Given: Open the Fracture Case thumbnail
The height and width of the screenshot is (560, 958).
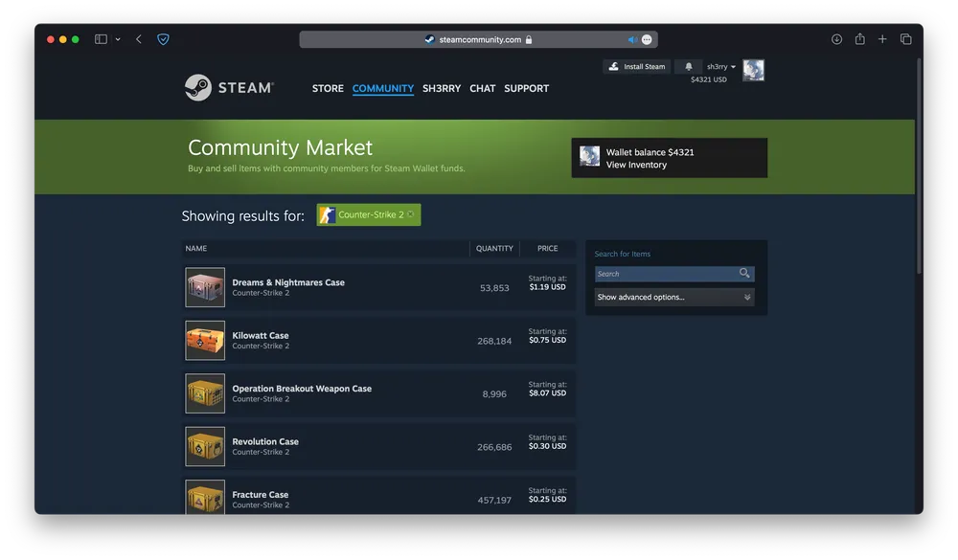Looking at the screenshot, I should click(205, 497).
